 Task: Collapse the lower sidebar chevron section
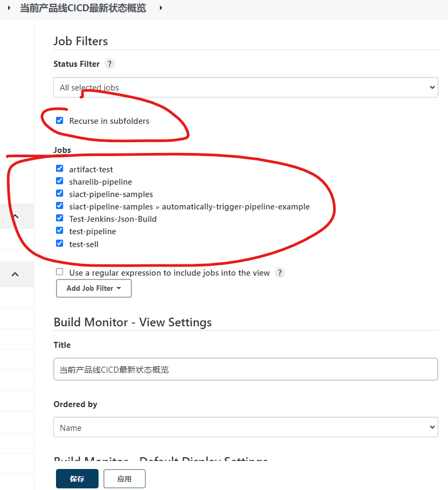click(x=15, y=274)
